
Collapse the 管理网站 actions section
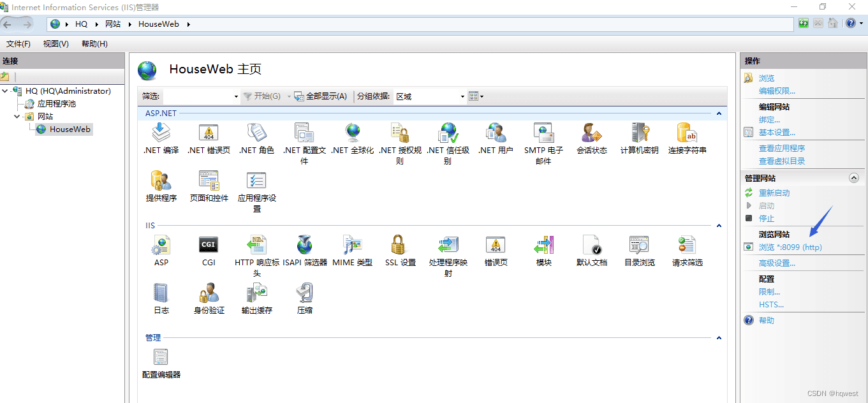[x=854, y=179]
